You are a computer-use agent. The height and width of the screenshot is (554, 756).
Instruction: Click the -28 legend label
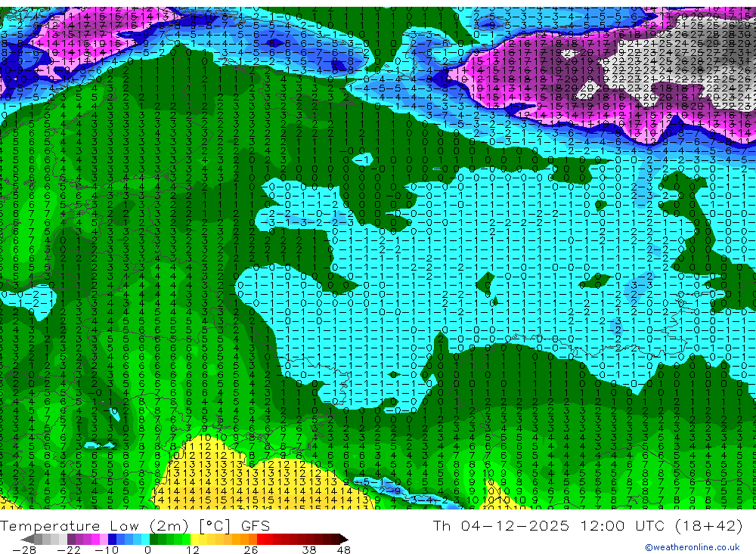[x=24, y=550]
